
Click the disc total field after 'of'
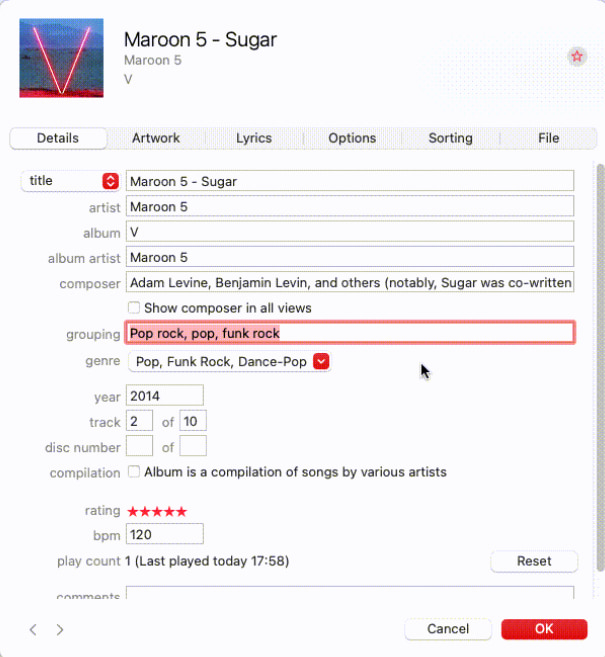point(193,446)
